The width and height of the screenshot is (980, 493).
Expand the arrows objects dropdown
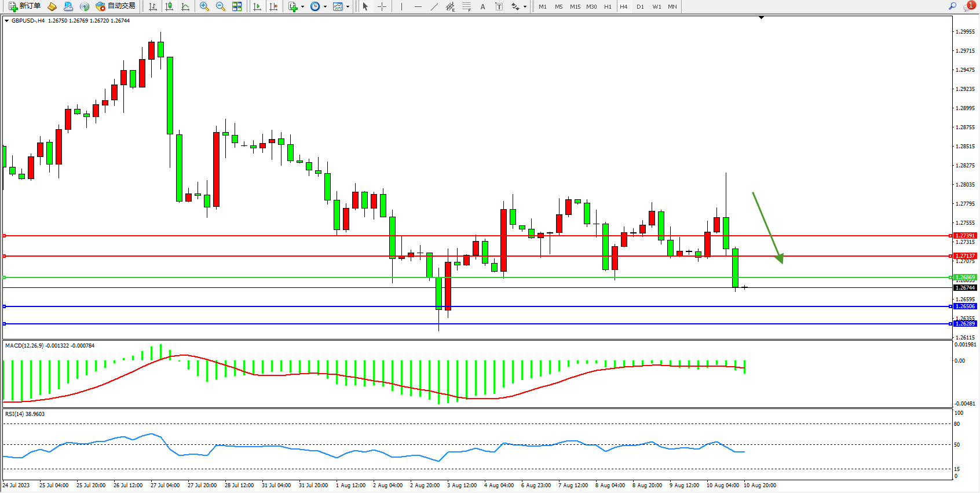pyautogui.click(x=525, y=7)
